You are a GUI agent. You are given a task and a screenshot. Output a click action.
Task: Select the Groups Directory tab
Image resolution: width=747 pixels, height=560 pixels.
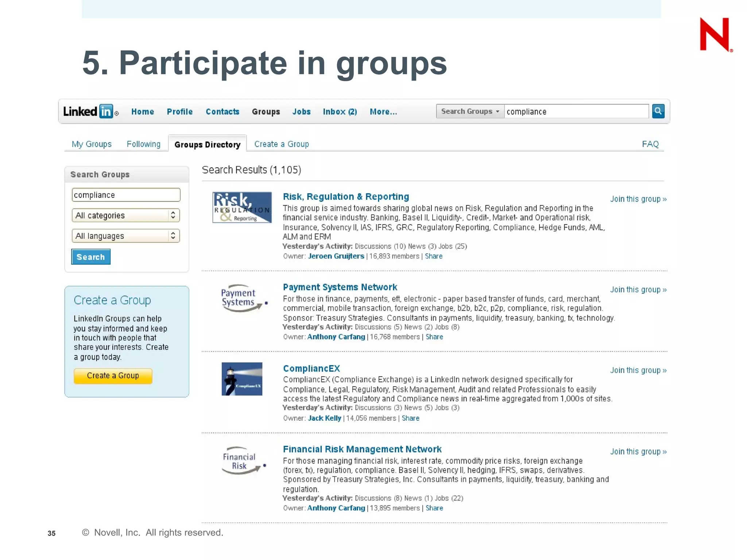point(208,144)
